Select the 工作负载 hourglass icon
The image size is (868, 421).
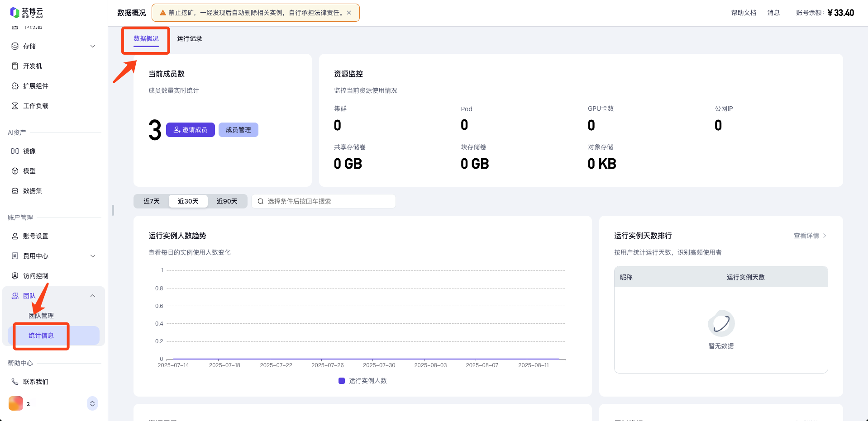click(15, 106)
